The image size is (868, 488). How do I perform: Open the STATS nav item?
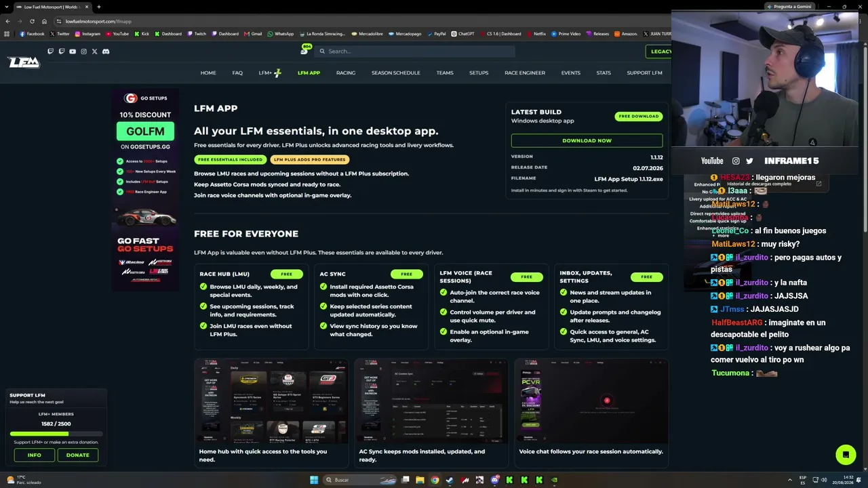point(604,73)
